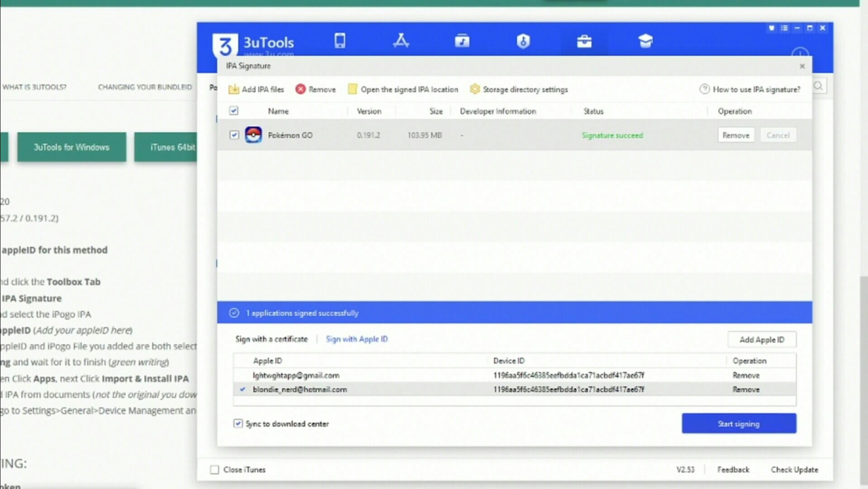Open the Ringtones and Wallpapers music icon
The width and height of the screenshot is (868, 489).
click(x=462, y=41)
